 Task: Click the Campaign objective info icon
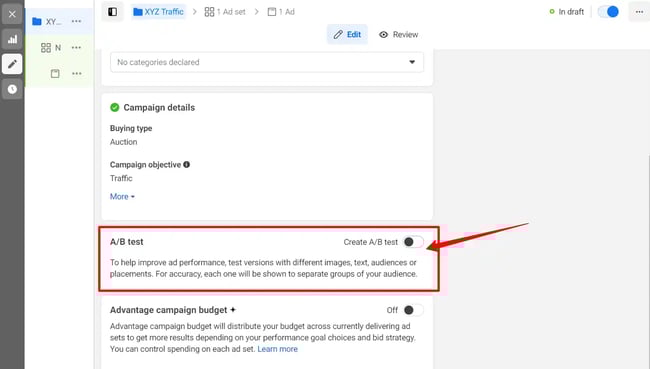187,165
